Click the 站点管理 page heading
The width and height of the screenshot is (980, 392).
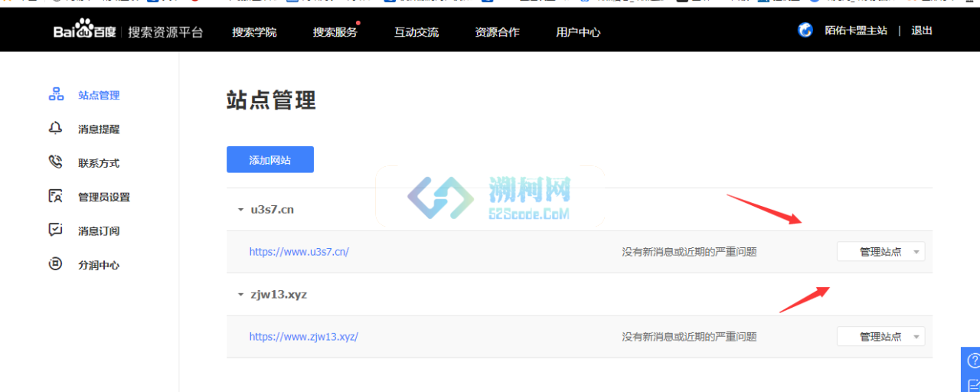271,100
